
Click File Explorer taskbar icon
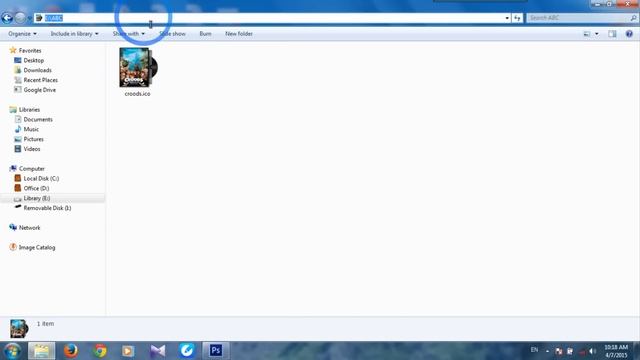(41, 351)
